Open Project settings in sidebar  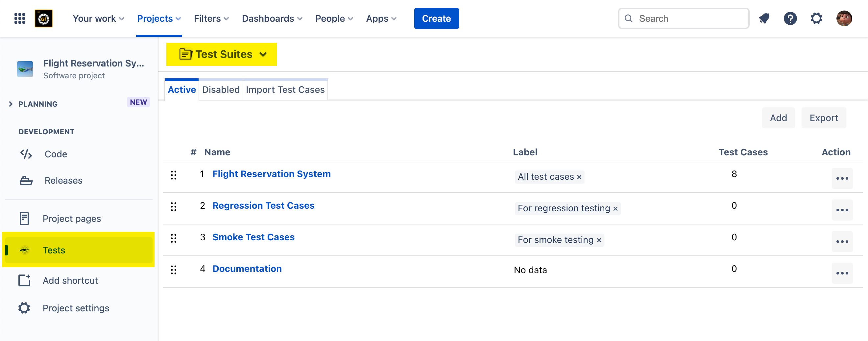pyautogui.click(x=76, y=308)
